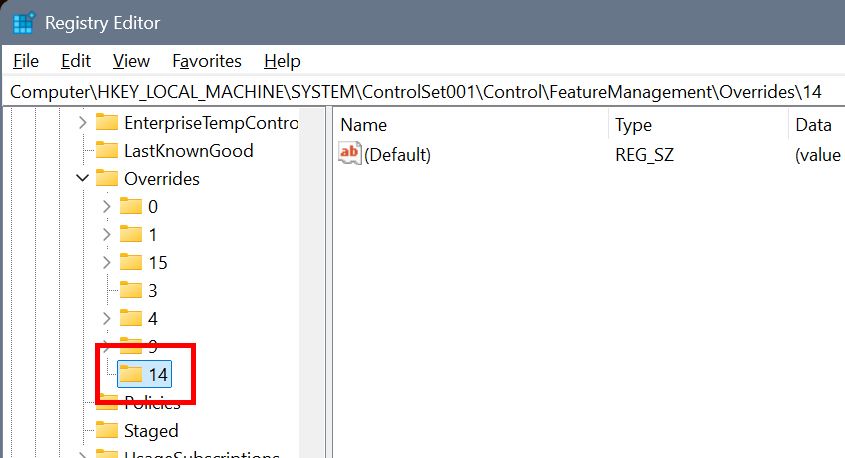
Task: Open the Favorites menu
Action: (206, 61)
